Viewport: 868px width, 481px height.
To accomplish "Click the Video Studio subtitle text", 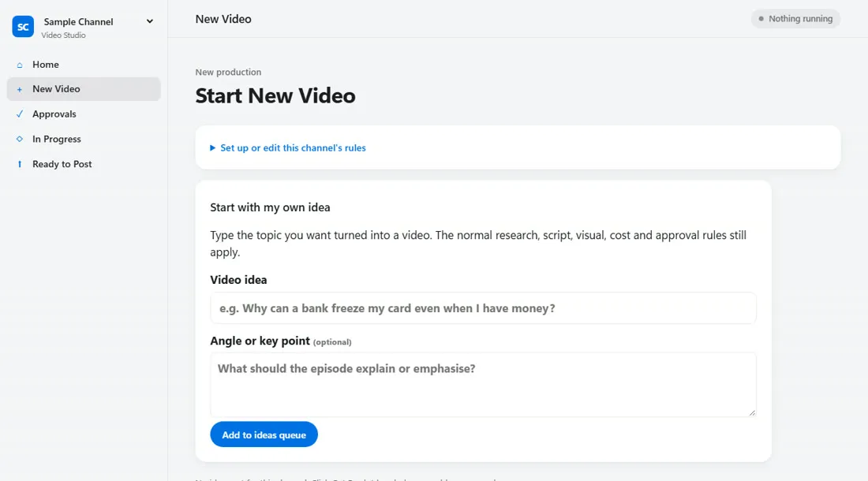I will 64,35.
